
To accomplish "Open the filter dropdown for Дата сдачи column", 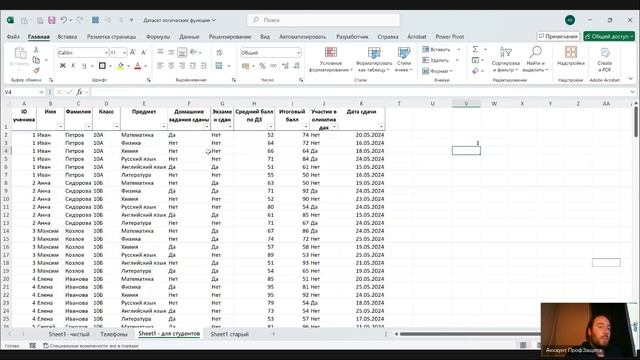I will click(381, 127).
